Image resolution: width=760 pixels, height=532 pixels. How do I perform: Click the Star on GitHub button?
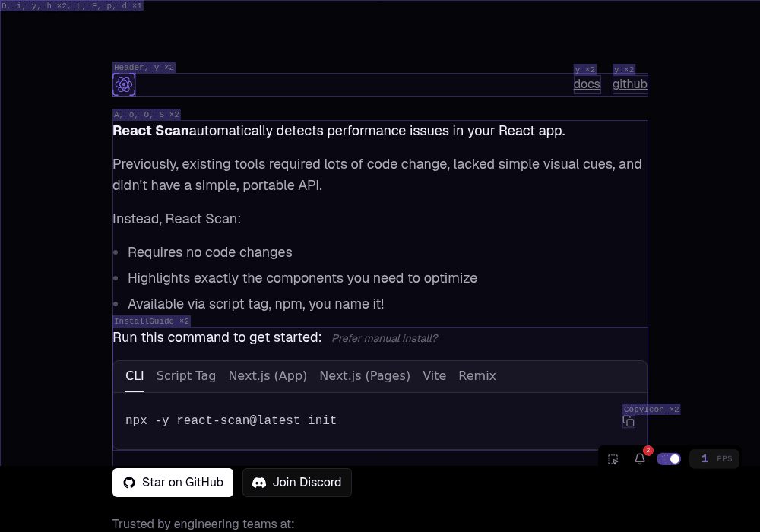pos(173,482)
